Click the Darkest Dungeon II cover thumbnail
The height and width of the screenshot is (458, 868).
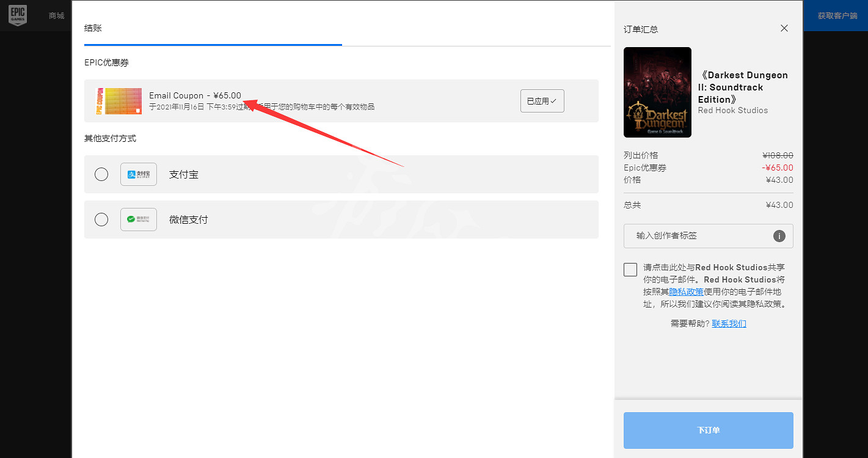657,92
